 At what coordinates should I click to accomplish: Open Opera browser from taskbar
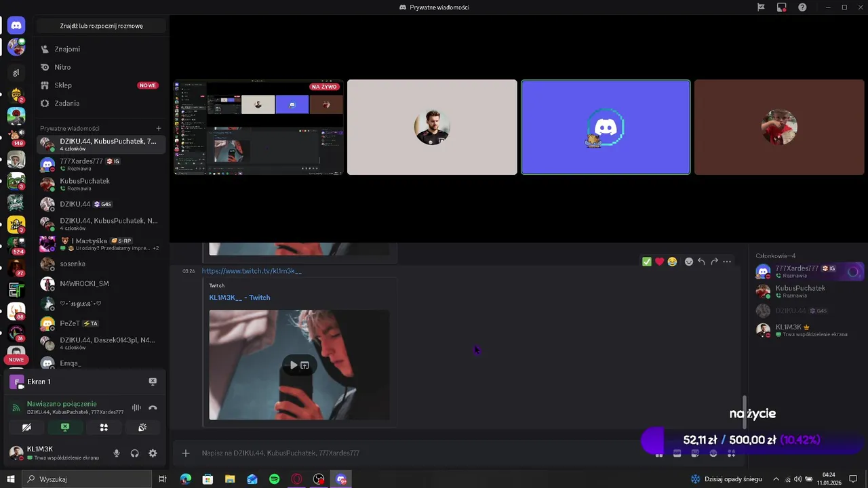click(x=296, y=479)
